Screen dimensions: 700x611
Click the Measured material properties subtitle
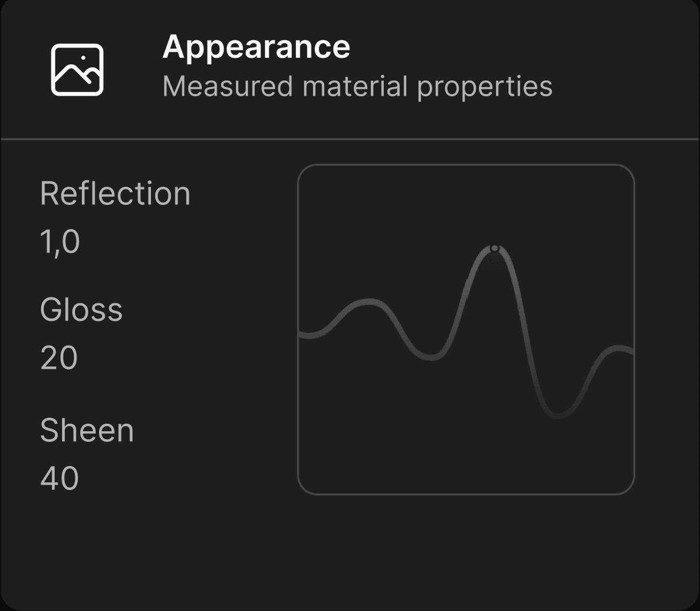click(357, 87)
